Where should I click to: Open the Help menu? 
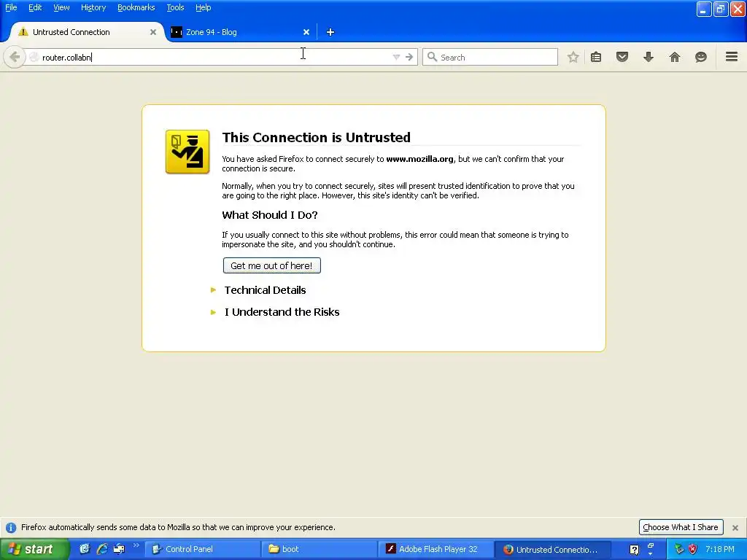click(204, 7)
